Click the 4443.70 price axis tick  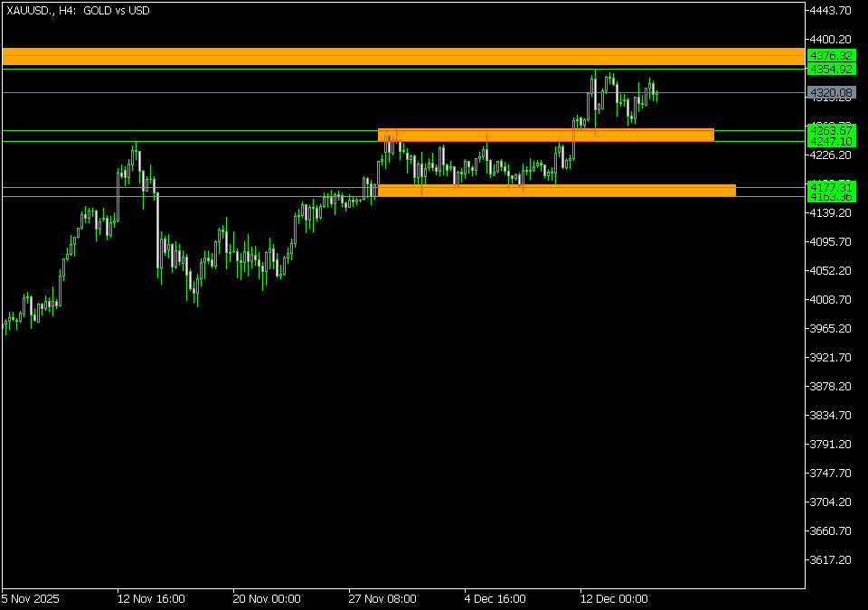[x=832, y=11]
